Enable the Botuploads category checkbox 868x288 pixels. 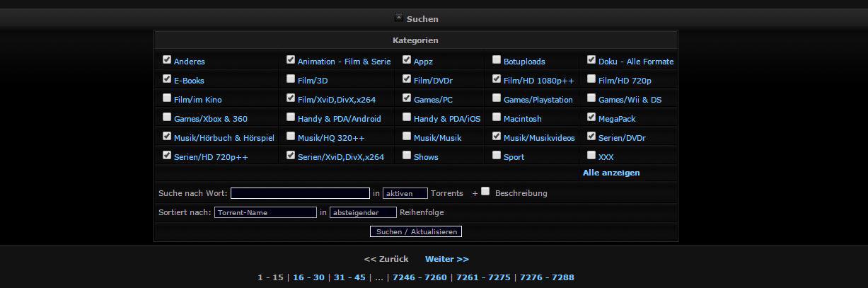click(497, 60)
